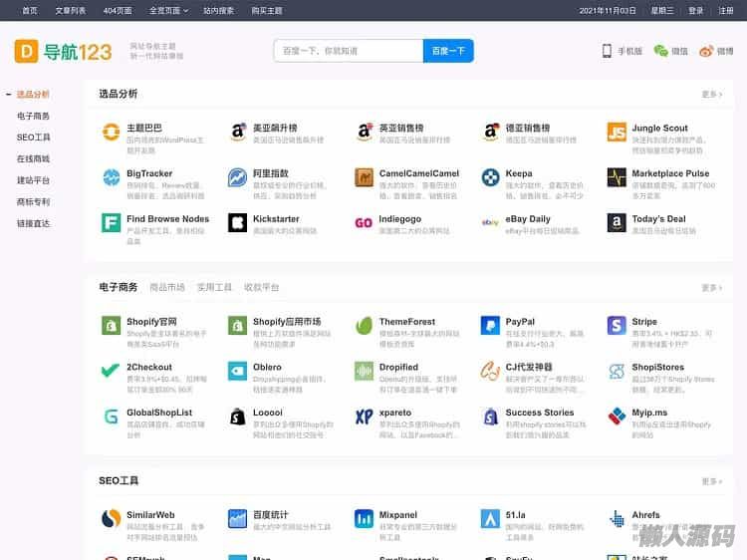Click the 登录 login link
747x560 pixels.
(x=695, y=11)
